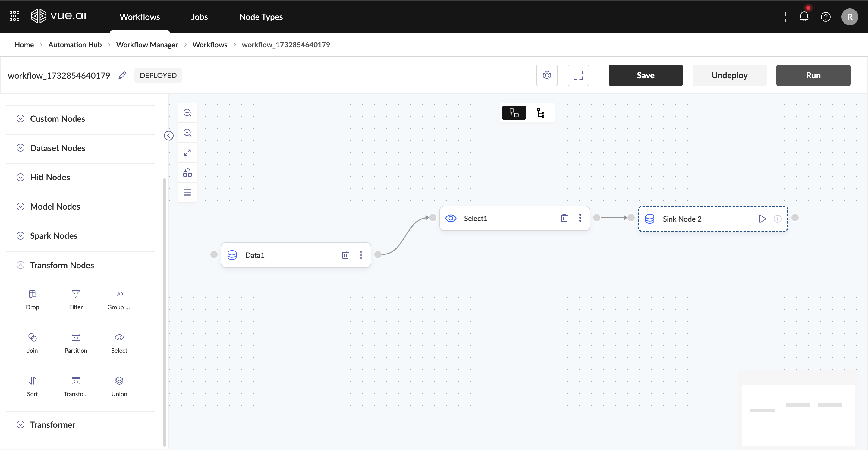Click the play icon on Sink Node 2
This screenshot has height=451, width=868.
pos(762,219)
